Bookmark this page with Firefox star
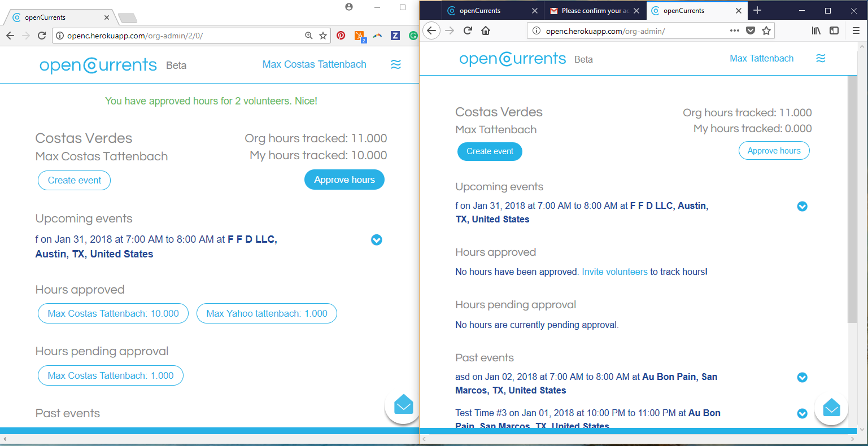 pos(766,30)
